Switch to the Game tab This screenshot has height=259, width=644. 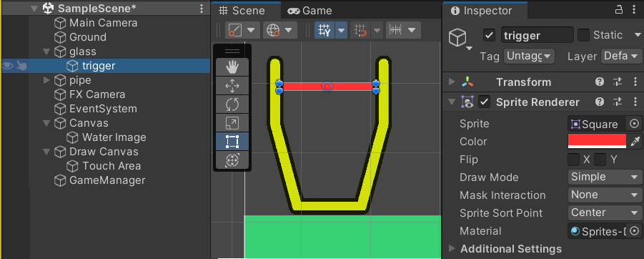(309, 11)
